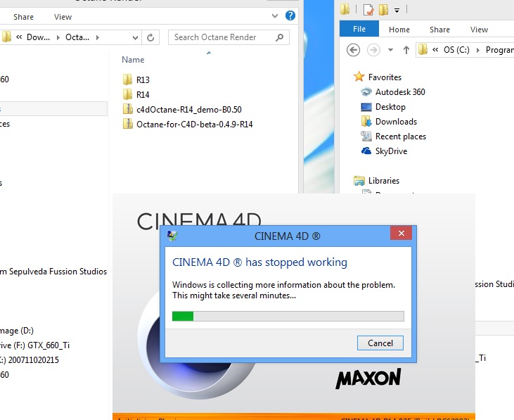Expand the arrow after OS (C:)
Image resolution: width=514 pixels, height=420 pixels.
tap(477, 50)
